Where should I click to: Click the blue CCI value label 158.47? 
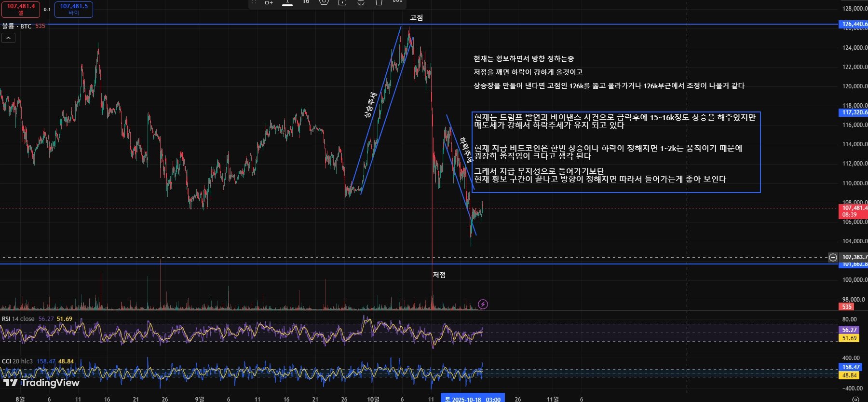(851, 367)
